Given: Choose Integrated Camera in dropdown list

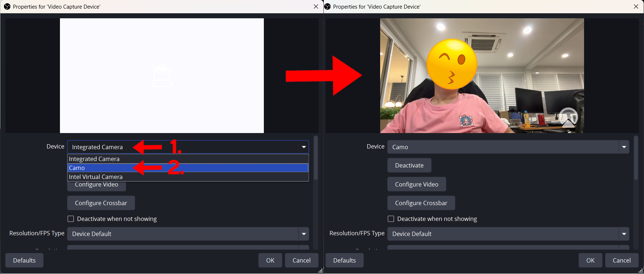Looking at the screenshot, I should tap(94, 159).
